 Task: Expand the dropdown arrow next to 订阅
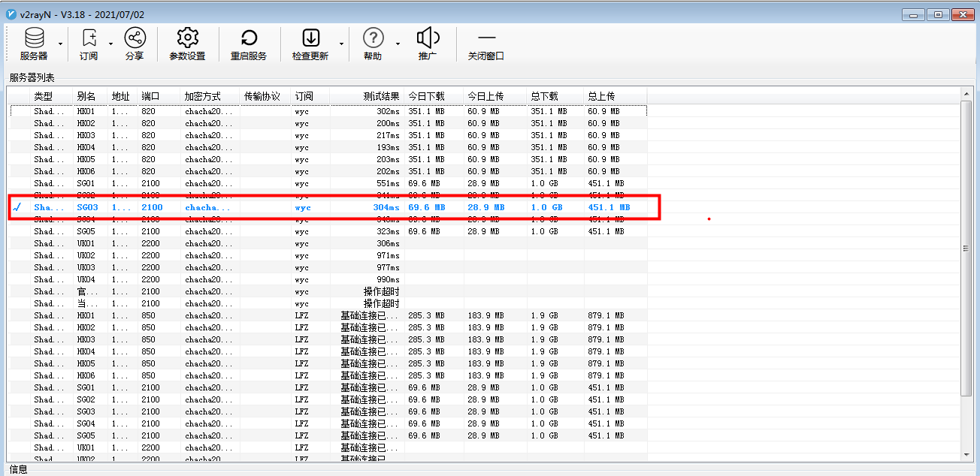pyautogui.click(x=110, y=44)
